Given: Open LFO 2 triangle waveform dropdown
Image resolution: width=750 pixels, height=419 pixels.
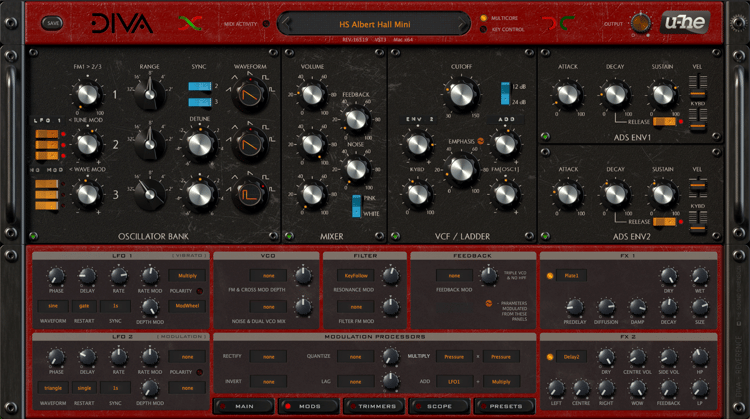Looking at the screenshot, I should tap(53, 388).
